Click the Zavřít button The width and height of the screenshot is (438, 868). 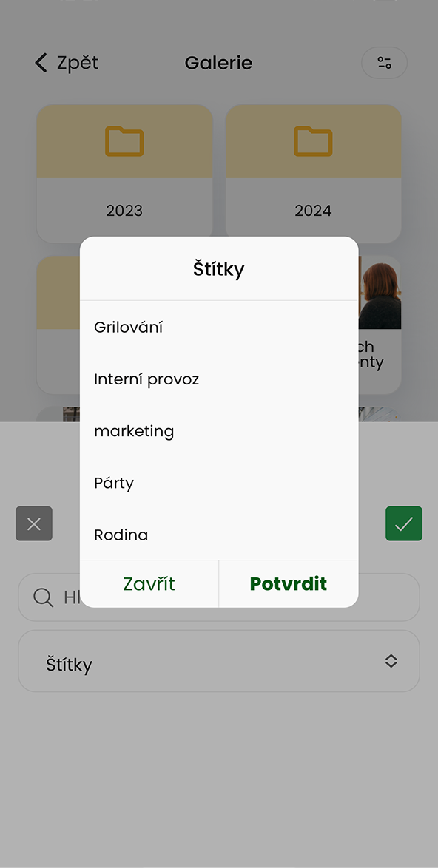click(149, 584)
